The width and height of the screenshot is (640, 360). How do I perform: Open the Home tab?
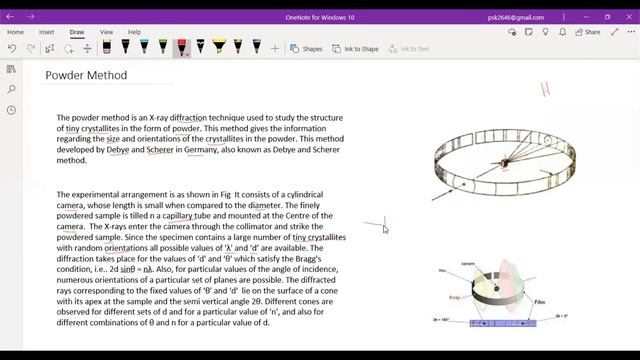(x=16, y=32)
